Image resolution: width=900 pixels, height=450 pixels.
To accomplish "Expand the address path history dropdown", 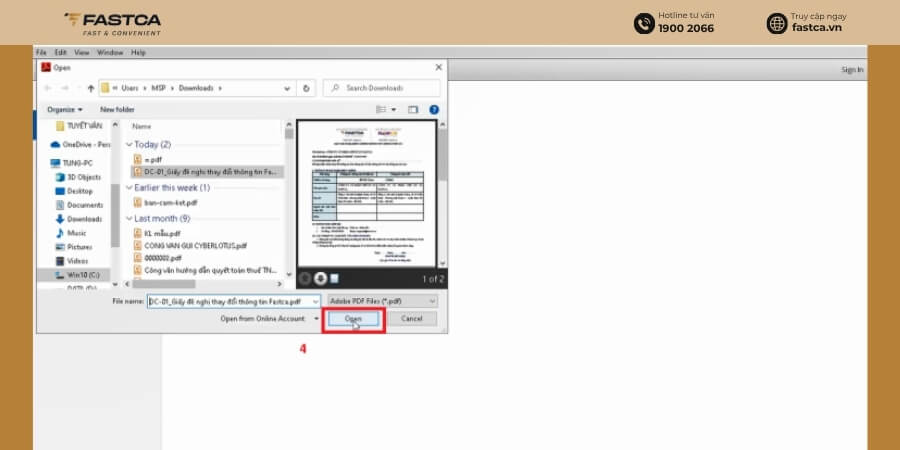I will [x=287, y=88].
